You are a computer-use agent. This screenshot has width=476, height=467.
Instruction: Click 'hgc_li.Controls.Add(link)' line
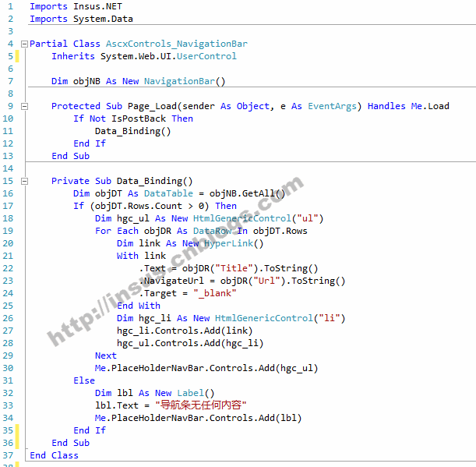[185, 331]
